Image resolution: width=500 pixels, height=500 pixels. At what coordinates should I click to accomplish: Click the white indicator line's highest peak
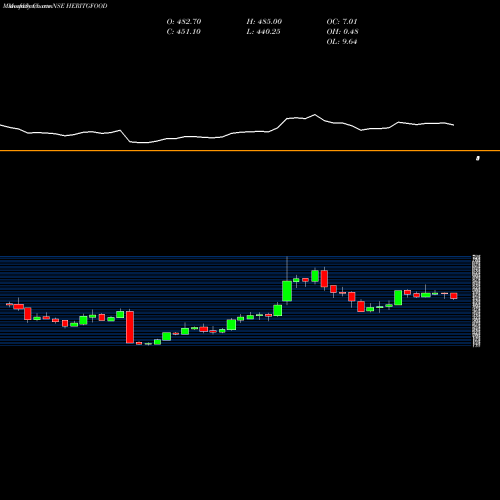point(315,115)
